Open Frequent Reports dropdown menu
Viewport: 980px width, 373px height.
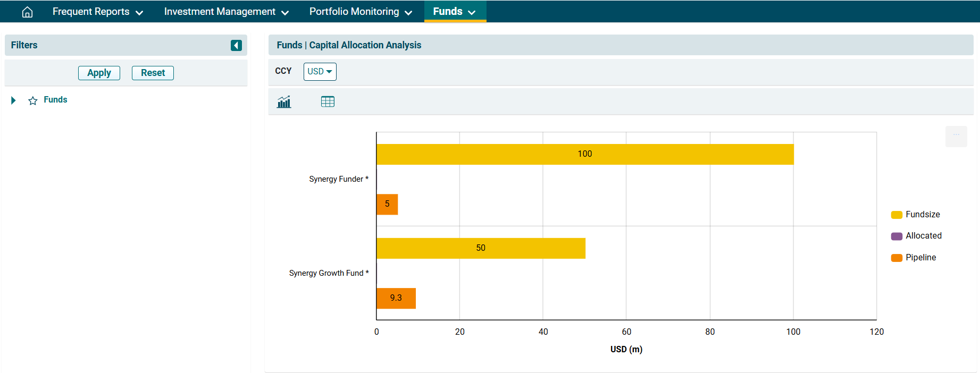97,12
